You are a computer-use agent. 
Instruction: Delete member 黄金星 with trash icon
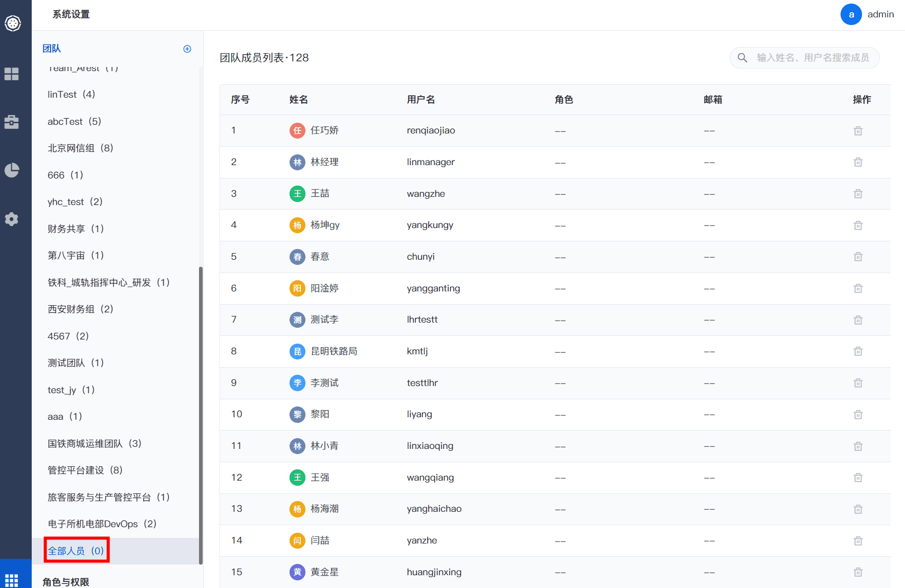tap(858, 572)
